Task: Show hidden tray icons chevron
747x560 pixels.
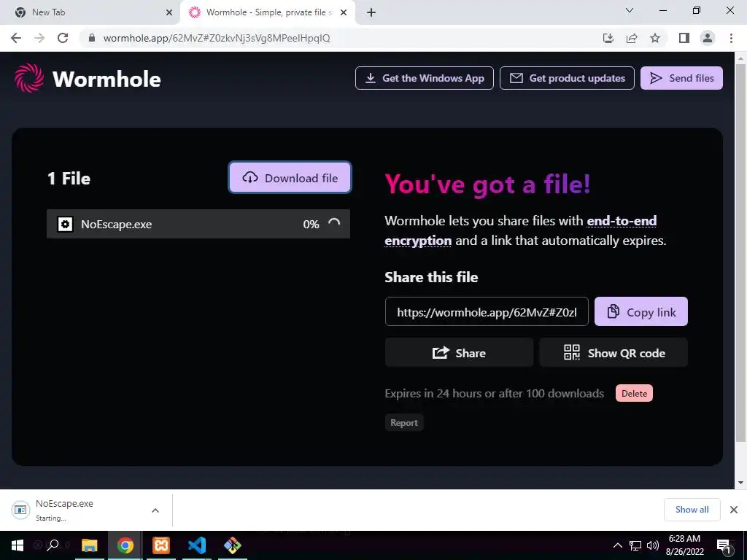Action: 617,545
